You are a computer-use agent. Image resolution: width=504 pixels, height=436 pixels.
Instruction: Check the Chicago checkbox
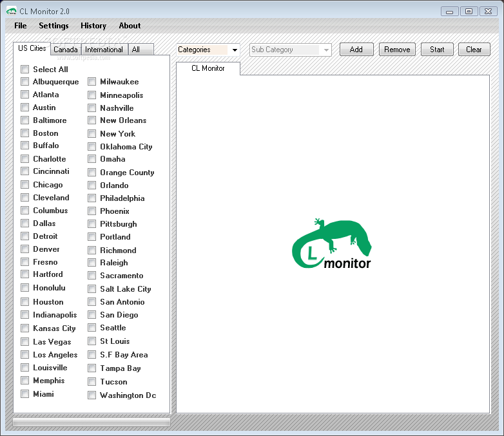[24, 185]
